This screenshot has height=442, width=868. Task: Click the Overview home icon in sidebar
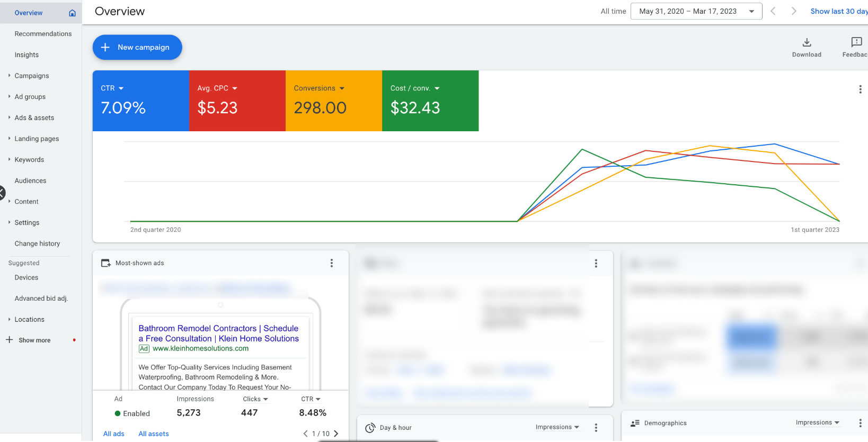(x=72, y=13)
